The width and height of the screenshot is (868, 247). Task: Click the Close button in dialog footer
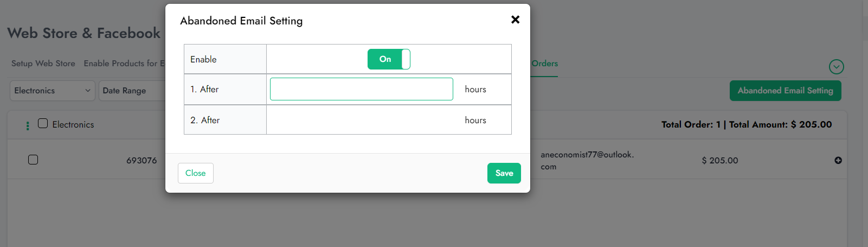[195, 173]
